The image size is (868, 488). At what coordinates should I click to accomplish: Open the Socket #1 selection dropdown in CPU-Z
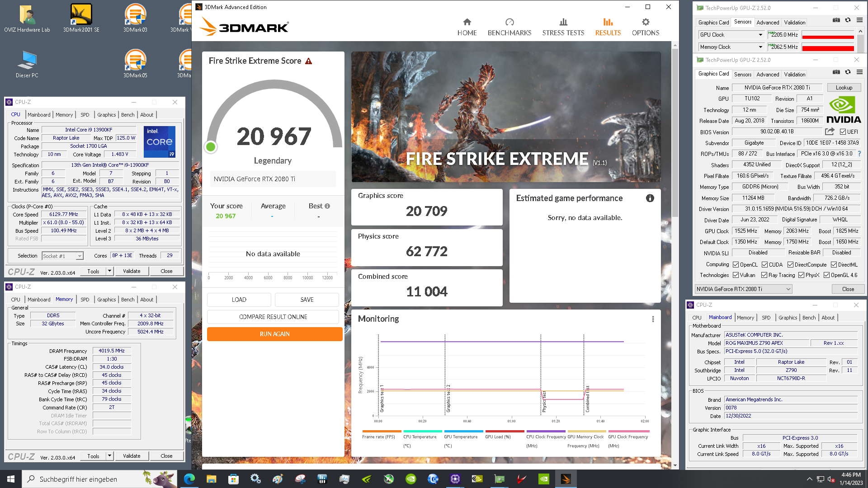click(x=62, y=256)
